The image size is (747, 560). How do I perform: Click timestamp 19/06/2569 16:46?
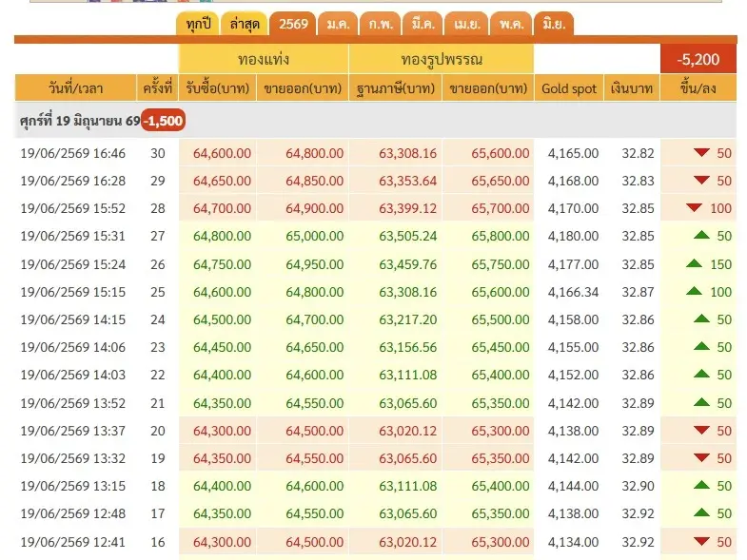click(x=73, y=153)
